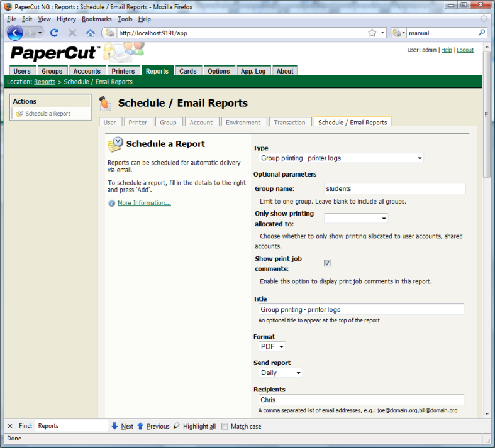This screenshot has height=448, width=495.
Task: Click the stop loading X icon
Action: [x=72, y=33]
